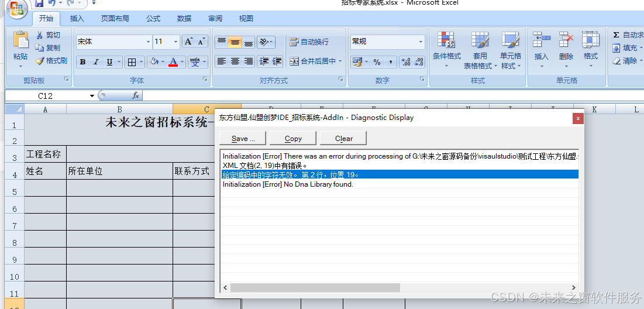Click the decrease decimal icon

pyautogui.click(x=419, y=62)
